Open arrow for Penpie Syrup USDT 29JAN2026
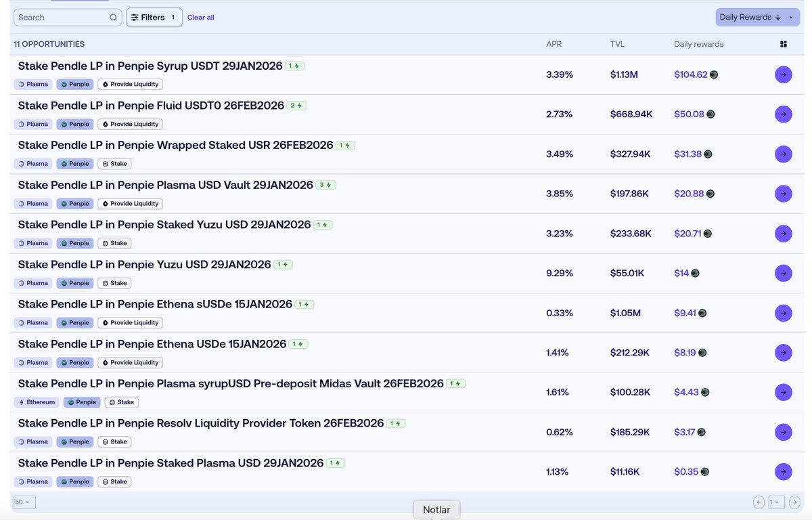The width and height of the screenshot is (812, 520). pos(783,74)
